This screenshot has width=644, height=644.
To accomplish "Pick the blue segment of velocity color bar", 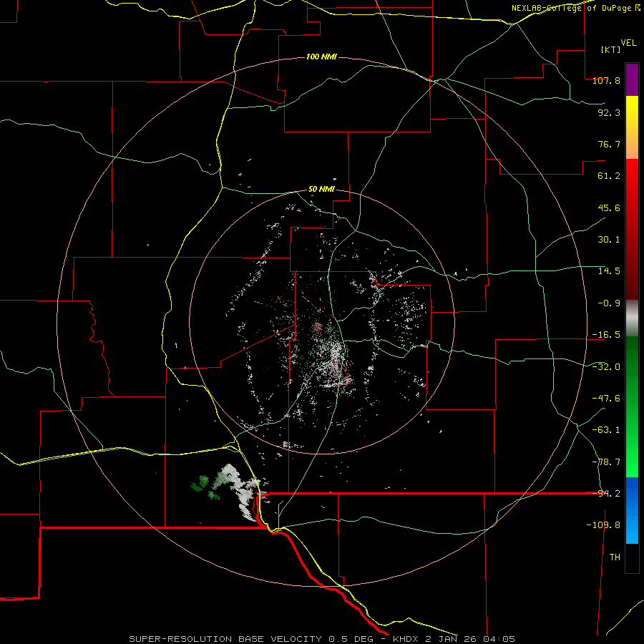I will [632, 510].
